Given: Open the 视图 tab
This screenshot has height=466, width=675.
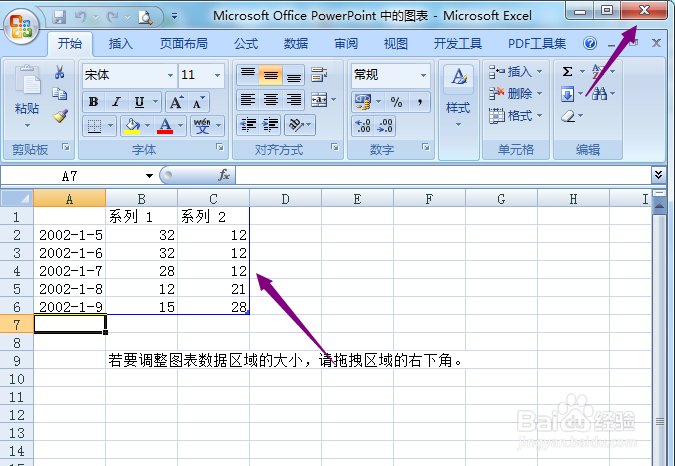Looking at the screenshot, I should coord(395,43).
